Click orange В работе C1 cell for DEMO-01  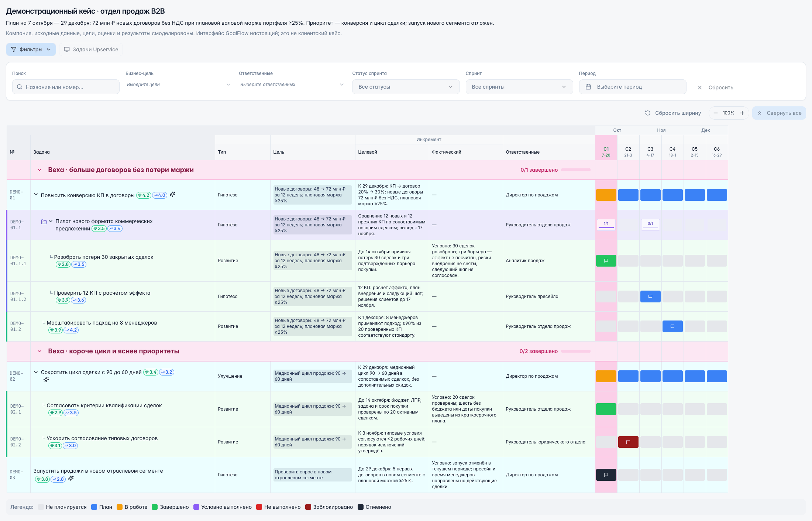coord(606,195)
